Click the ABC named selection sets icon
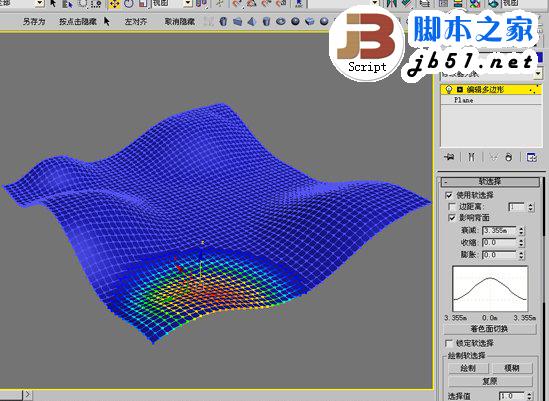Screen dimensions: 549x401 300,4
